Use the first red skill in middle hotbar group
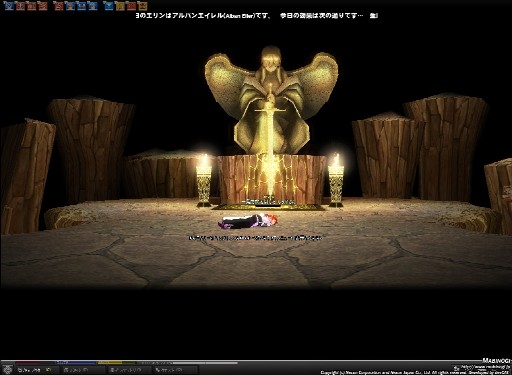This screenshot has height=375, width=512. (58, 6)
